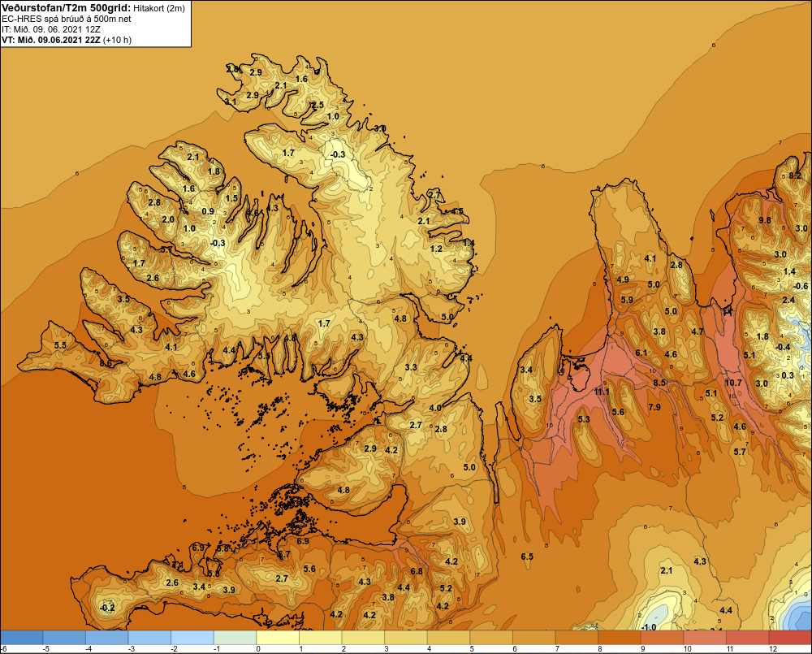Click the '4.7' temperature value
Image resolution: width=812 pixels, height=654 pixels.
pyautogui.click(x=698, y=331)
